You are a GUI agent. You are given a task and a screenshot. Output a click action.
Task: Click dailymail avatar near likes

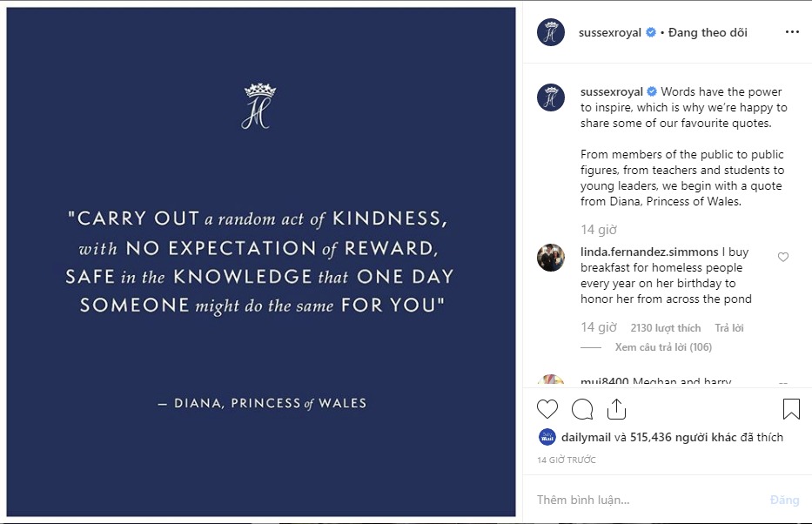pos(547,438)
